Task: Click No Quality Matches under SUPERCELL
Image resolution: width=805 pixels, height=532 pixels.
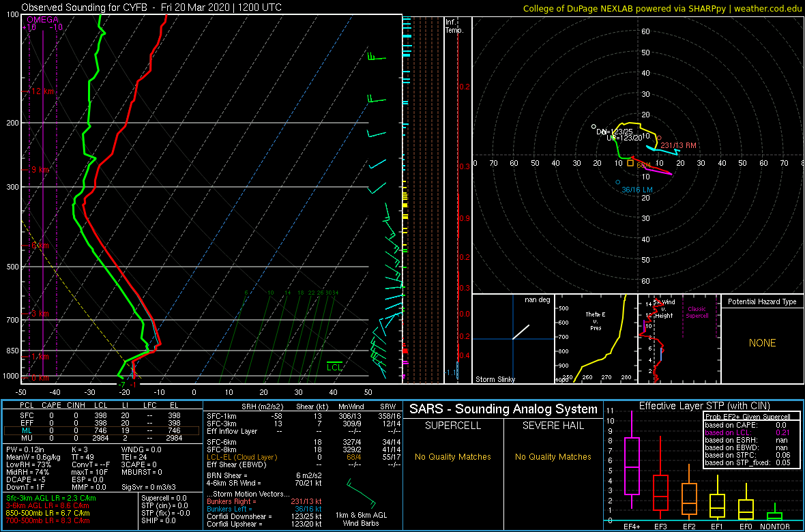Action: pos(452,456)
